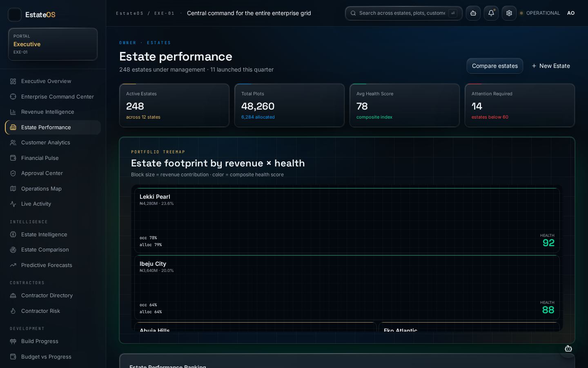Click the Executive Overview grid icon
Viewport: 588px width, 368px height.
coord(13,81)
